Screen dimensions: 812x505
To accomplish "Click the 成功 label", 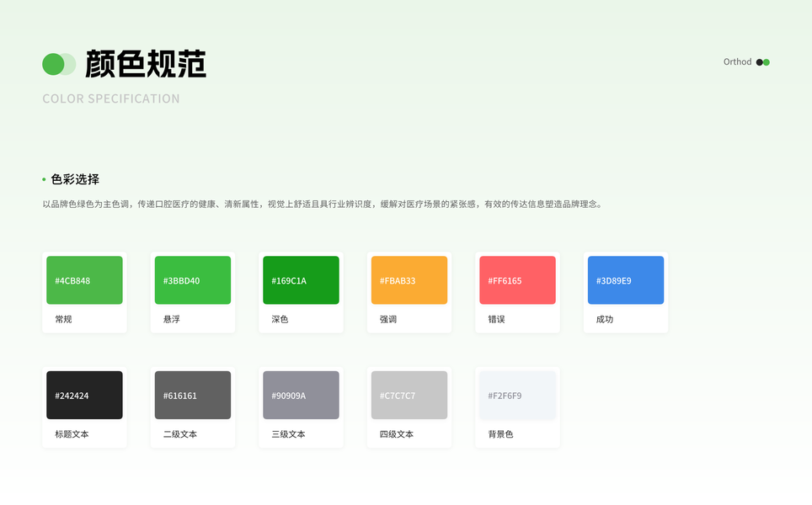I will (604, 319).
